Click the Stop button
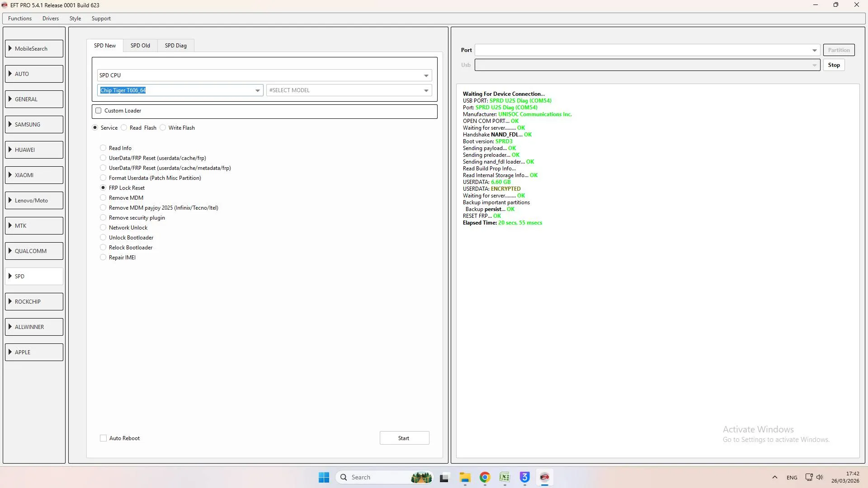 [x=834, y=65]
